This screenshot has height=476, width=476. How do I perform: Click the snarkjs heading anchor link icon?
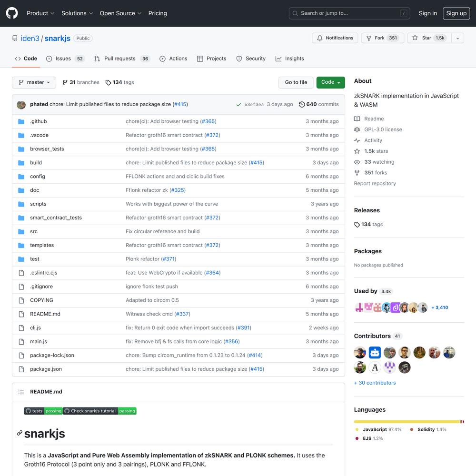20,433
